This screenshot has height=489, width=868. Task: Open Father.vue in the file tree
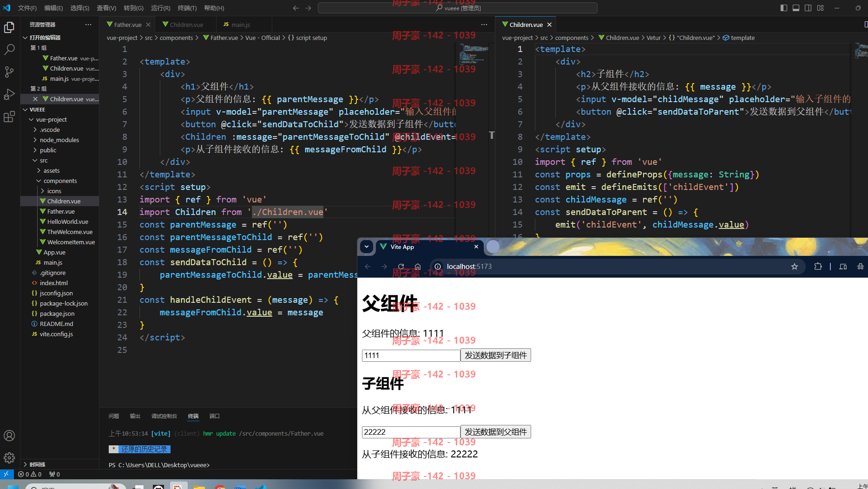[59, 211]
